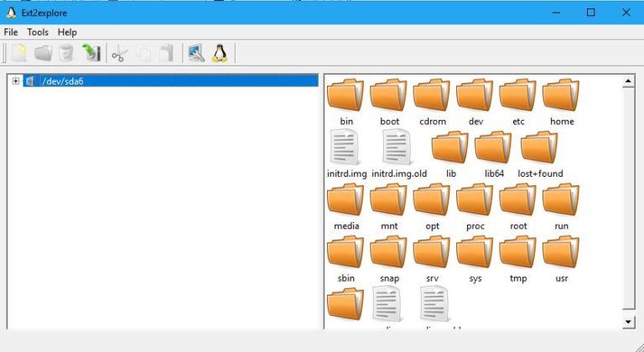Select the sys folder
Screen dimensions: 644x352
[475, 259]
